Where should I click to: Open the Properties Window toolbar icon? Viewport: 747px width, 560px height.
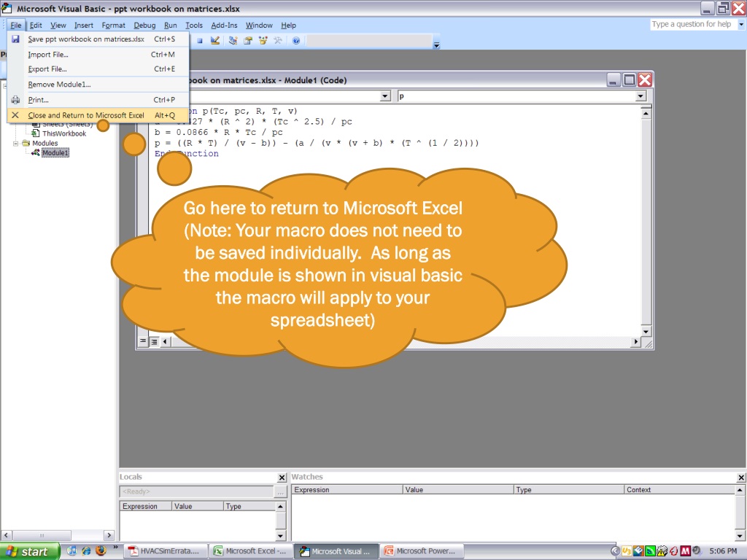coord(248,41)
